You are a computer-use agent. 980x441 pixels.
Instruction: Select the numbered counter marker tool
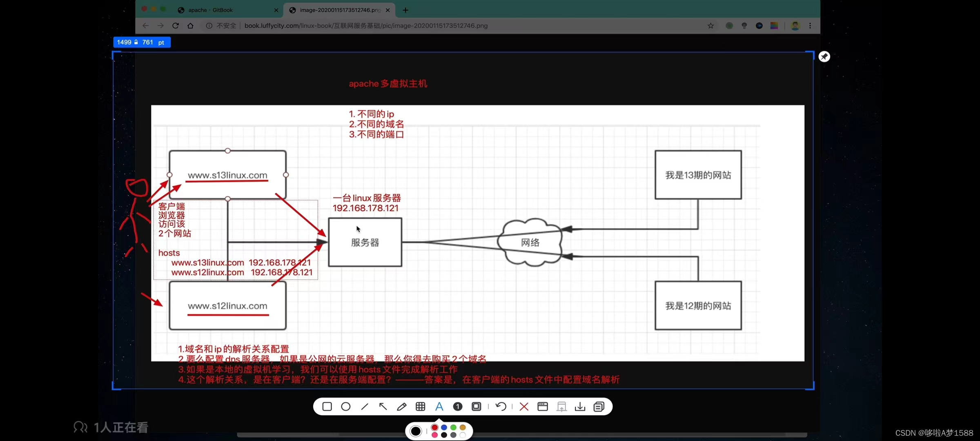[x=458, y=407]
